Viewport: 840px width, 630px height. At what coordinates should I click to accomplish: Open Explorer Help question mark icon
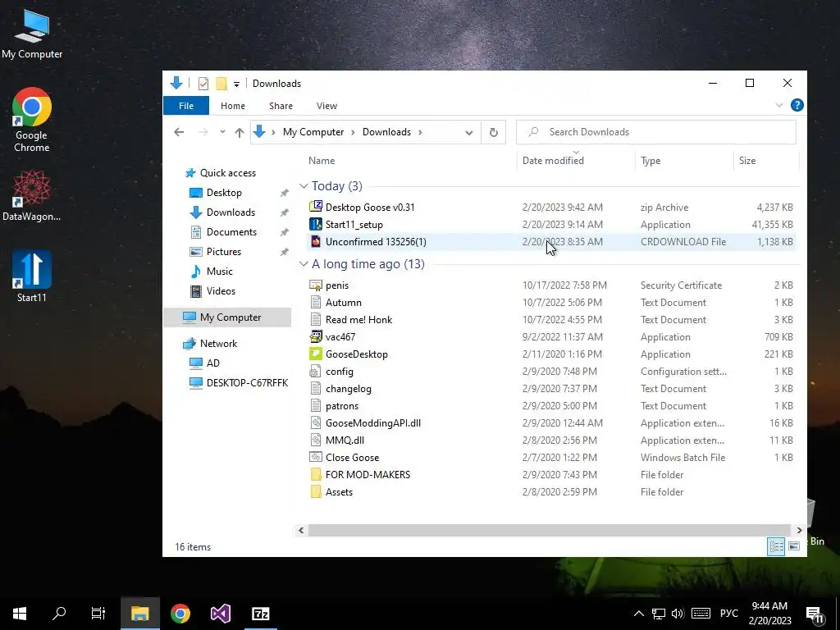coord(797,106)
